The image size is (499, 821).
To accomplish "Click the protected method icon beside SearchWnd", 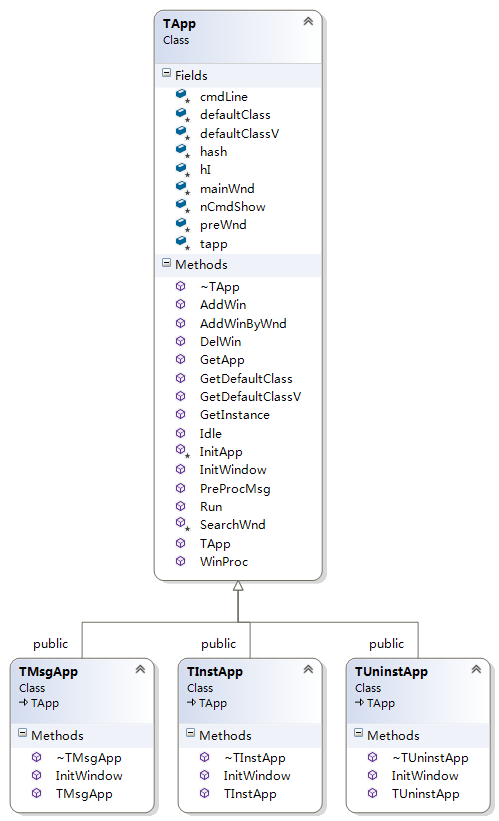I will pyautogui.click(x=182, y=524).
